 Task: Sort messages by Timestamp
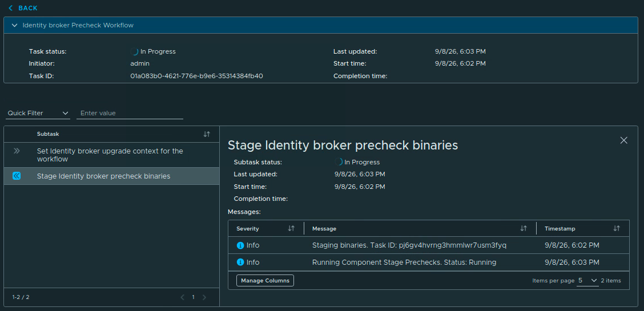pyautogui.click(x=617, y=228)
